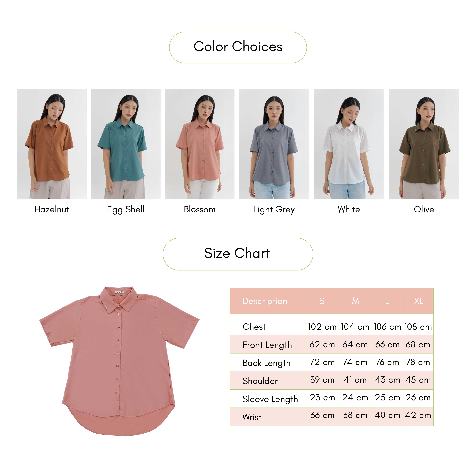Select the Hazelnut shirt photo
476x476 pixels.
(x=52, y=144)
